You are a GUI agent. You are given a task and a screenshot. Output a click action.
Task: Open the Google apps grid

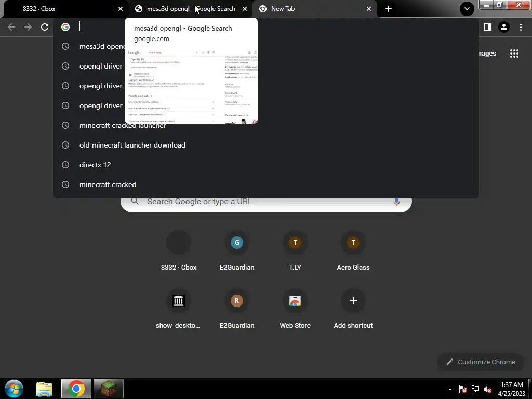(514, 54)
